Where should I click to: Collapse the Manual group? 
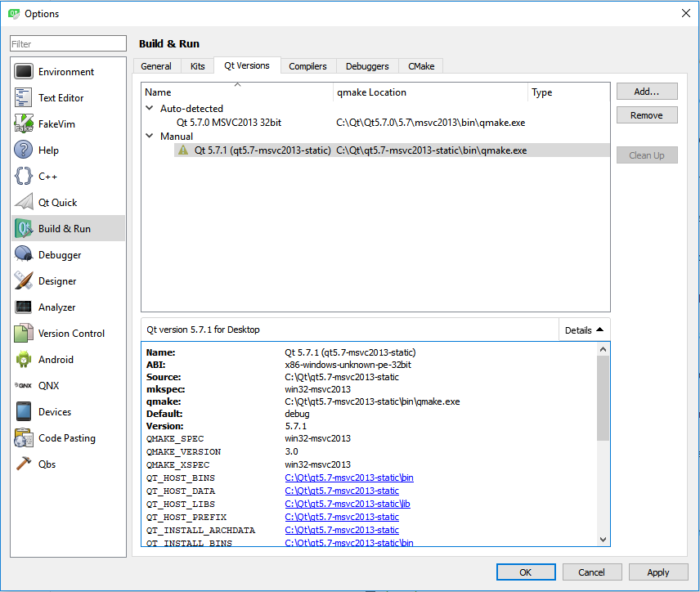pyautogui.click(x=150, y=136)
